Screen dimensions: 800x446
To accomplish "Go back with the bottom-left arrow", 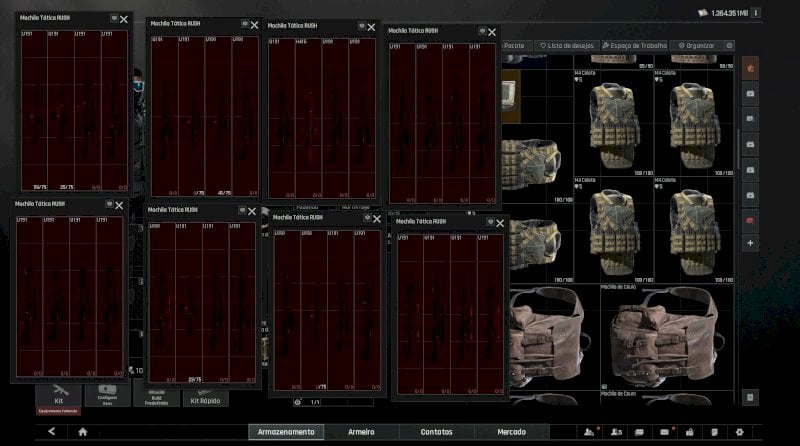I will point(52,432).
